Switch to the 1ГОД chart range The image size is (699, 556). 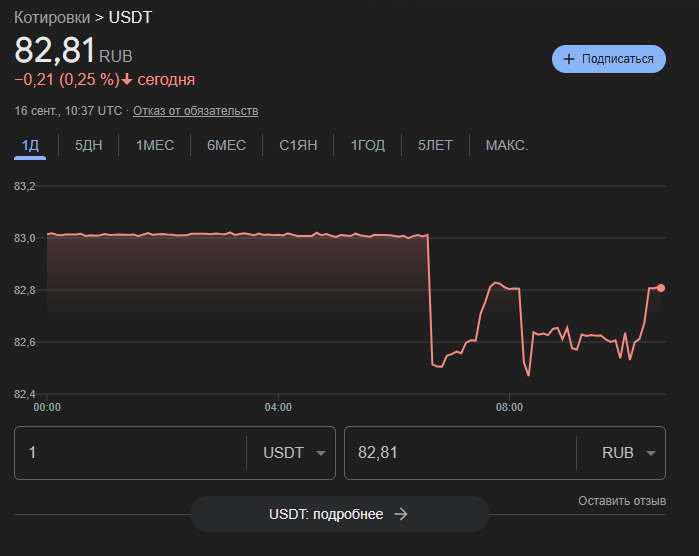(367, 145)
